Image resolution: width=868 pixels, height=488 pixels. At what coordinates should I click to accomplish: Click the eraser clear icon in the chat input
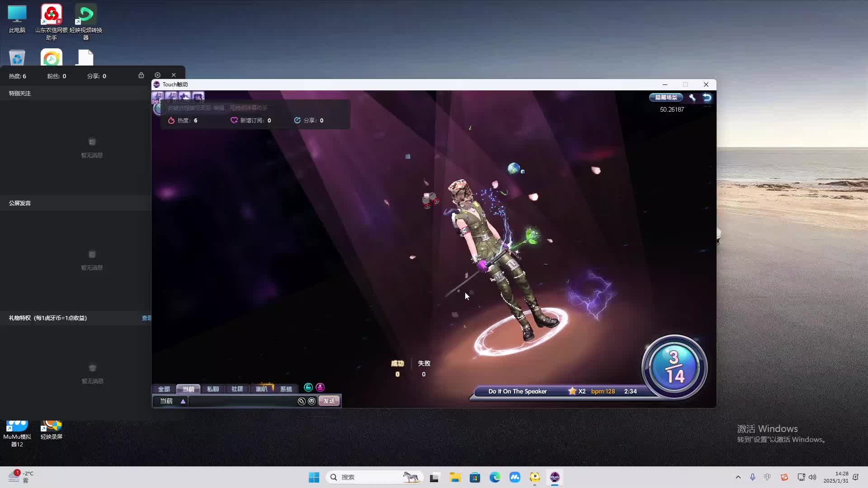[302, 401]
